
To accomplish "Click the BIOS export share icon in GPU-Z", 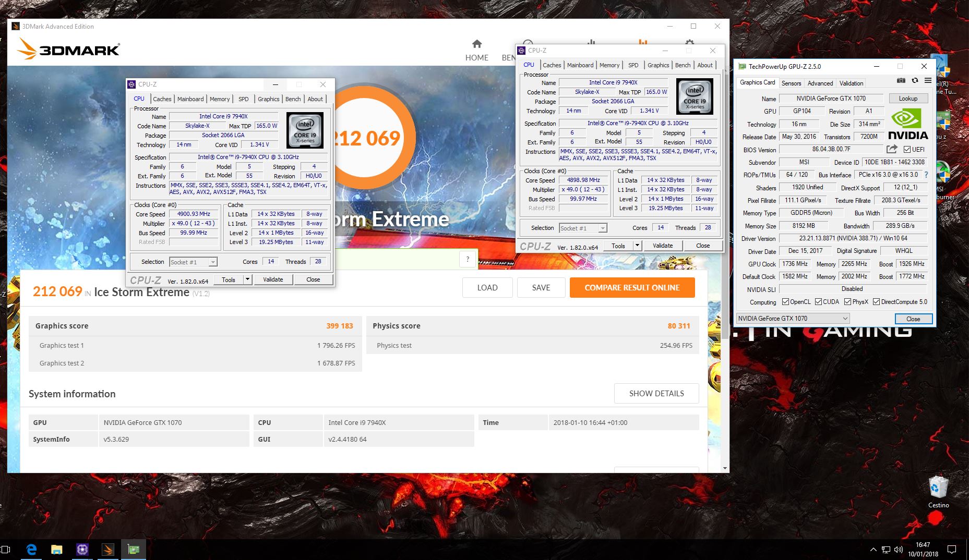I will coord(892,149).
